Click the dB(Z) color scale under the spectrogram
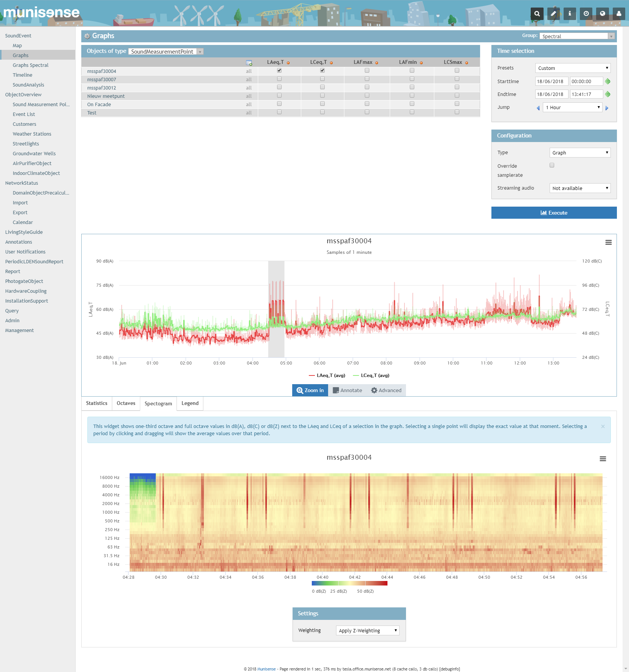This screenshot has width=629, height=672. click(x=349, y=583)
